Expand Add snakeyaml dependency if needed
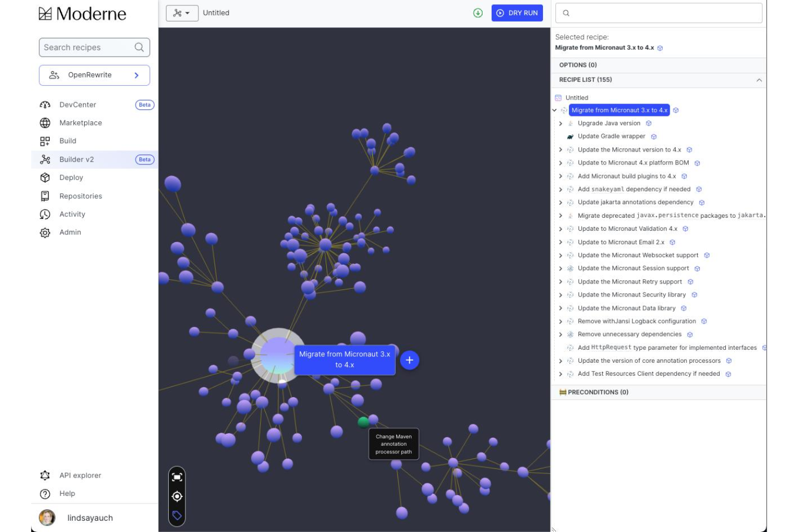Screen dimensions: 798x532 pos(561,189)
